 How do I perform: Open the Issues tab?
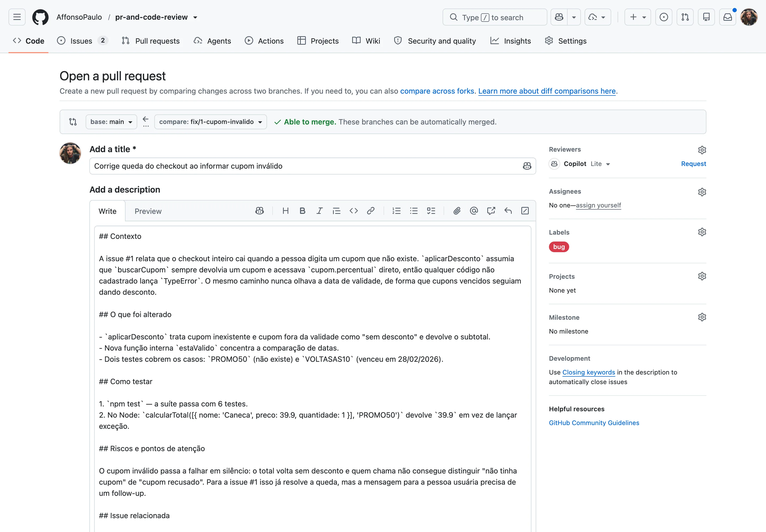(82, 41)
